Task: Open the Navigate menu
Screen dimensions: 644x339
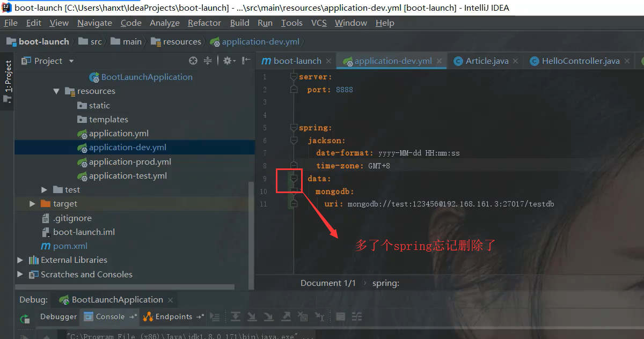Action: pos(94,23)
